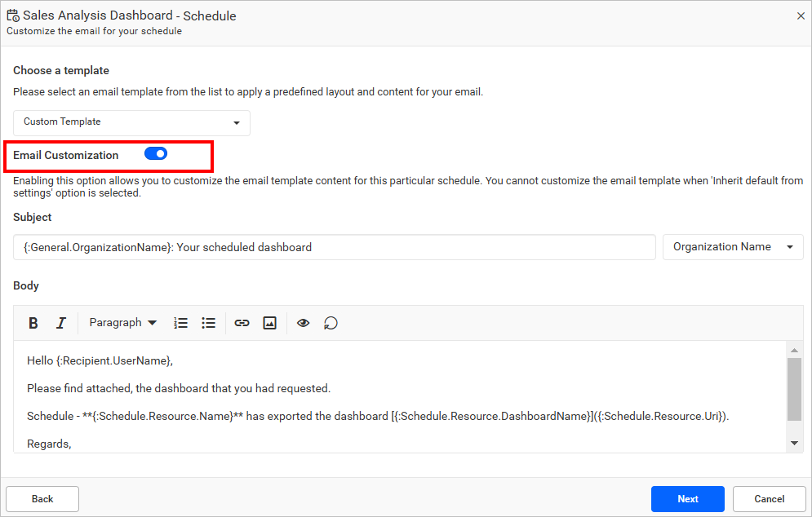The image size is (812, 517).
Task: Open the Custom Template dropdown
Action: point(131,122)
